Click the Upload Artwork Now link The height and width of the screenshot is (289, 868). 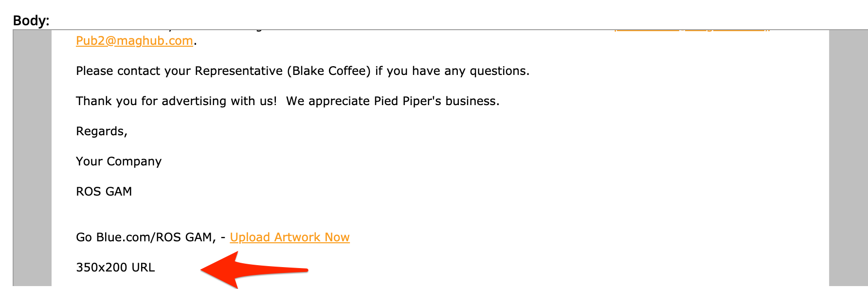[x=289, y=237]
